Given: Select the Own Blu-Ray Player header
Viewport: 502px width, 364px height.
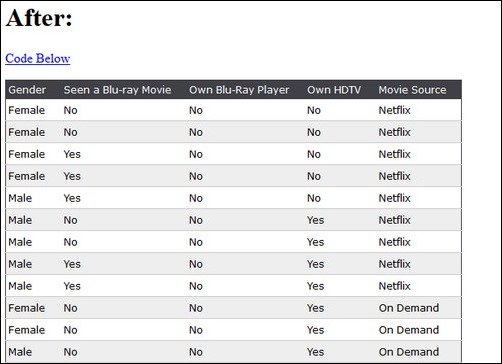Looking at the screenshot, I should [x=239, y=90].
